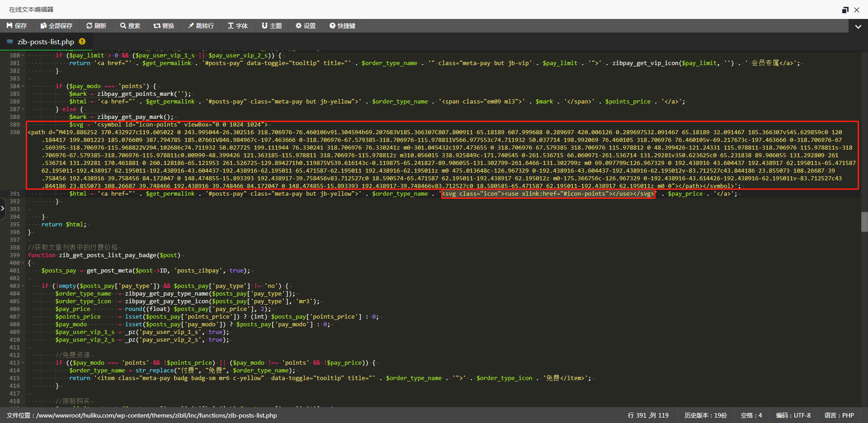Show the Shortcuts (快捷键) help
868x423 pixels.
[342, 26]
